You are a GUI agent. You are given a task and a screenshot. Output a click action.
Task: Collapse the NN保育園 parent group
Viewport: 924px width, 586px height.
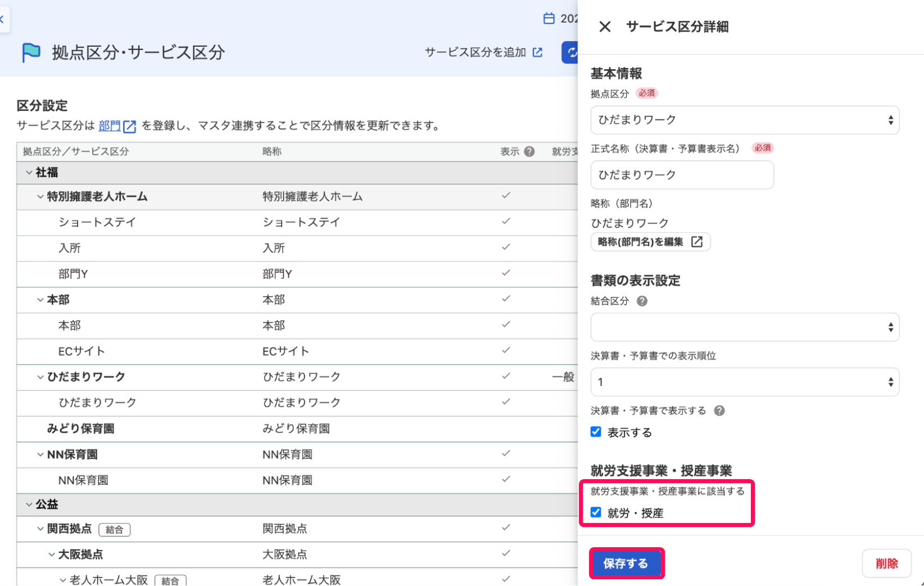(x=40, y=454)
